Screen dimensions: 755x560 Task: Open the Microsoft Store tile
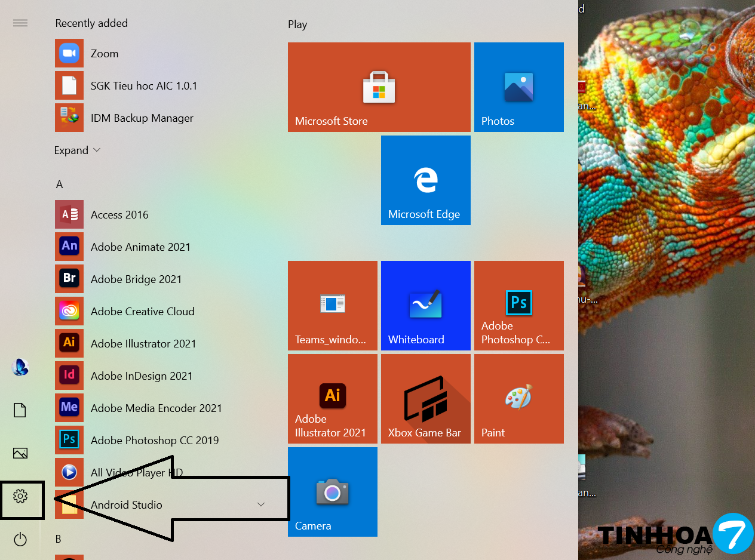[x=379, y=87]
